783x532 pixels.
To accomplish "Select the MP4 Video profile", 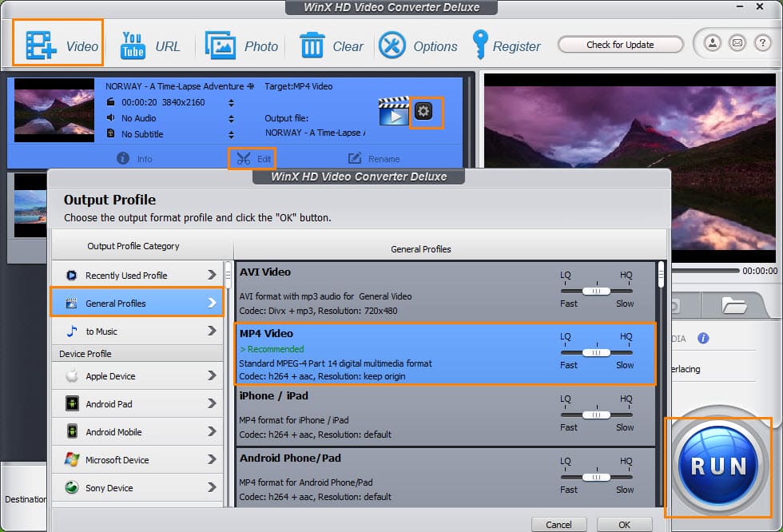I will click(446, 354).
